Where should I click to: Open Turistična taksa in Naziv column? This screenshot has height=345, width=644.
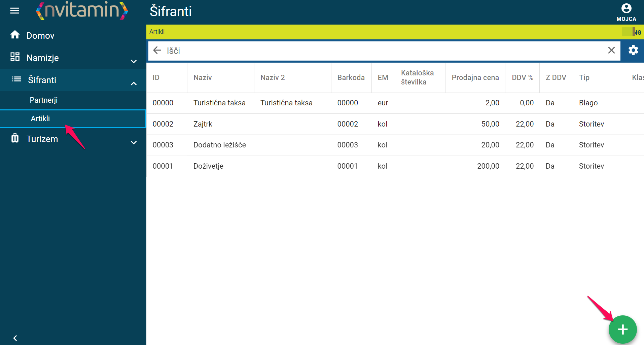point(219,103)
